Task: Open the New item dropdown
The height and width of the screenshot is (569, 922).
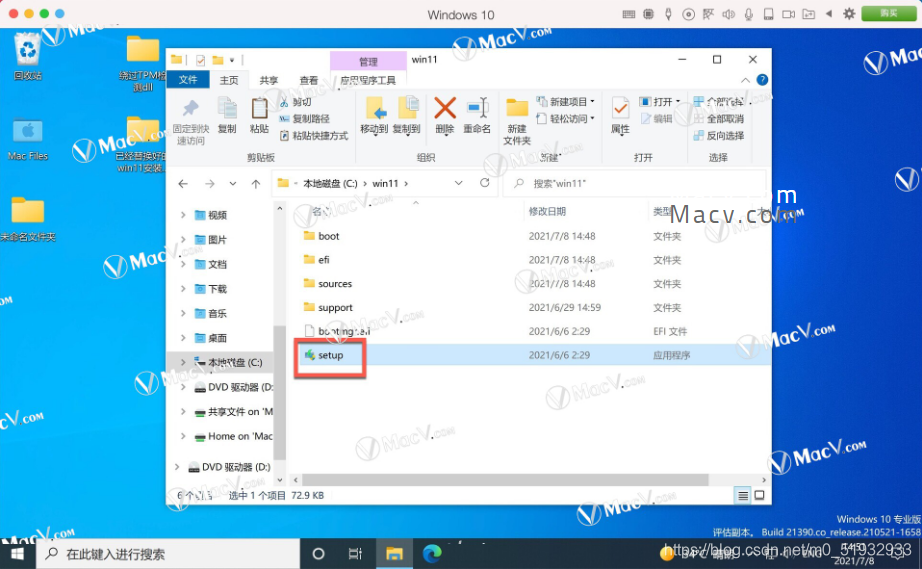Action: point(566,102)
